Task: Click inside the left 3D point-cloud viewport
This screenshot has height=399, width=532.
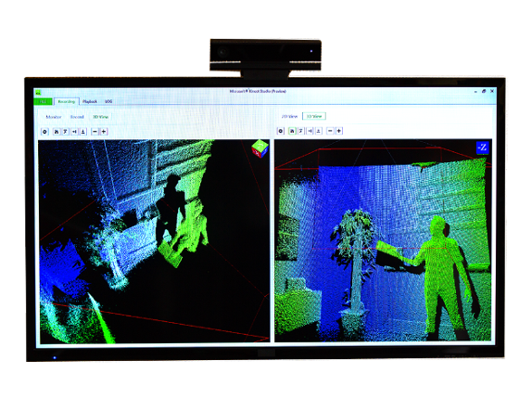Action: [155, 241]
